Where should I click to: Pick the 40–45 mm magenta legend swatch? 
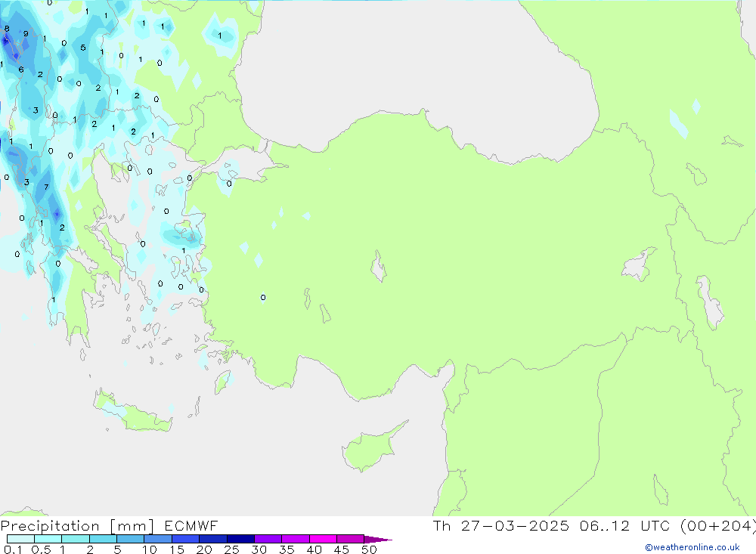pyautogui.click(x=323, y=539)
